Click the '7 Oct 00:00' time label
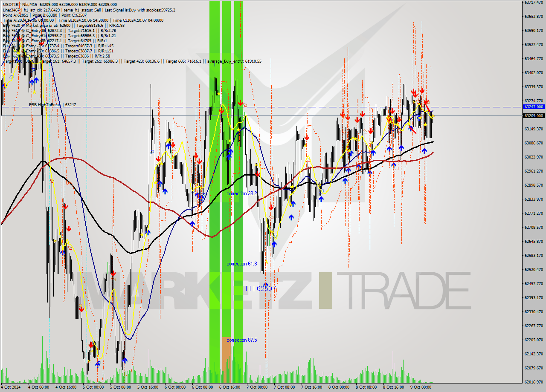Image resolution: width=546 pixels, height=392 pixels. tap(257, 387)
